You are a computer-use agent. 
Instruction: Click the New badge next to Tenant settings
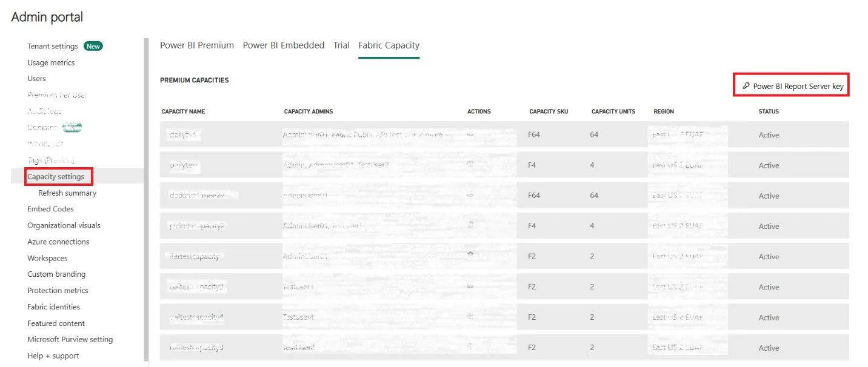coord(93,46)
